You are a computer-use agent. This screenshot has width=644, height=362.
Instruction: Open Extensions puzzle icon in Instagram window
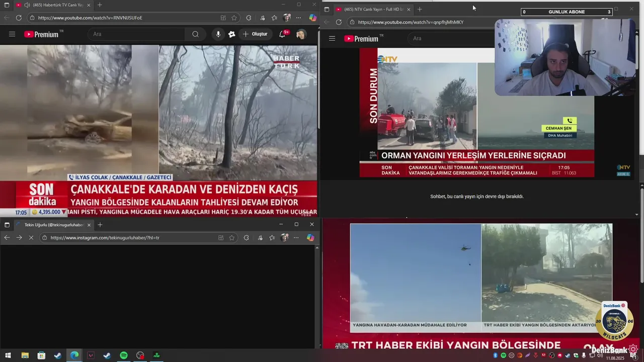(x=246, y=237)
